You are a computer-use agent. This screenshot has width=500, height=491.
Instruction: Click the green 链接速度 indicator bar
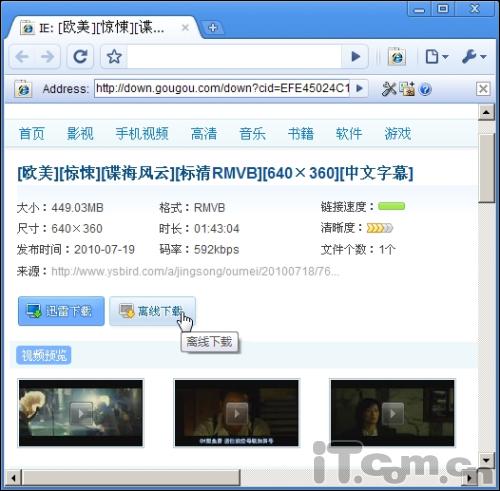click(x=391, y=206)
